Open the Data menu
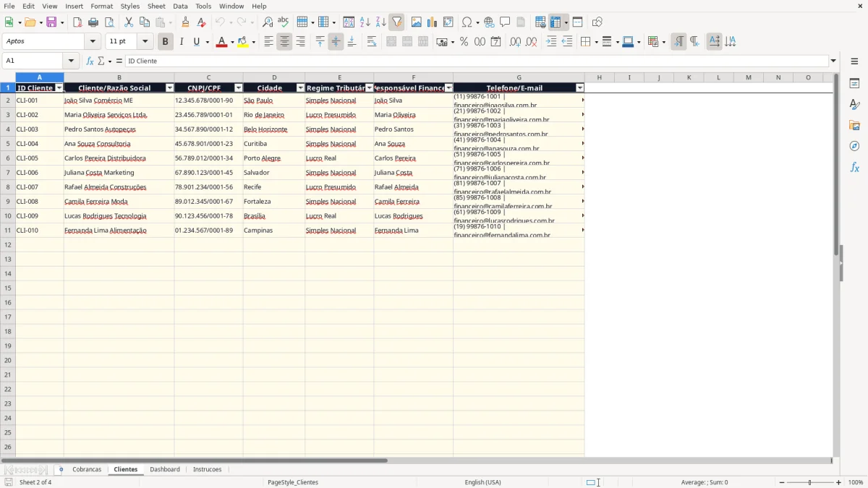The image size is (868, 488). point(180,6)
